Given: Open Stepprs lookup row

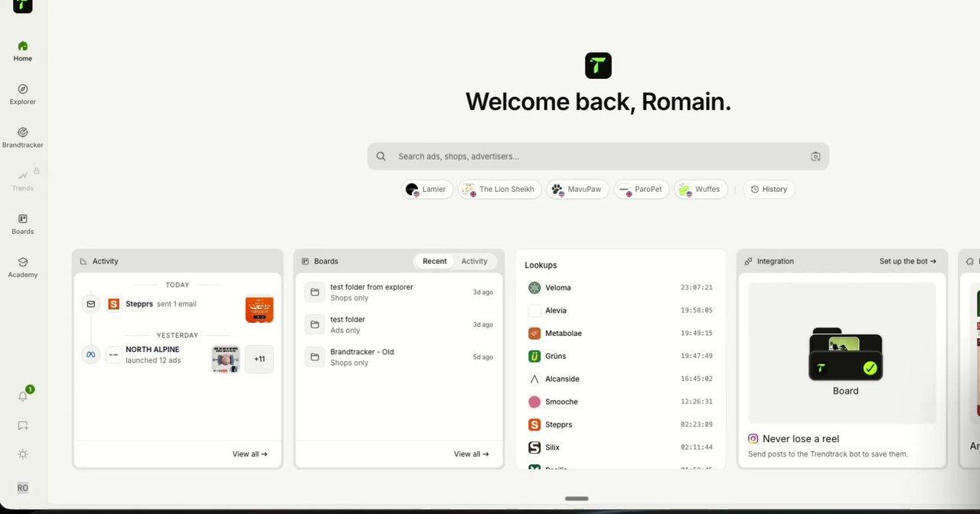Looking at the screenshot, I should coord(620,425).
